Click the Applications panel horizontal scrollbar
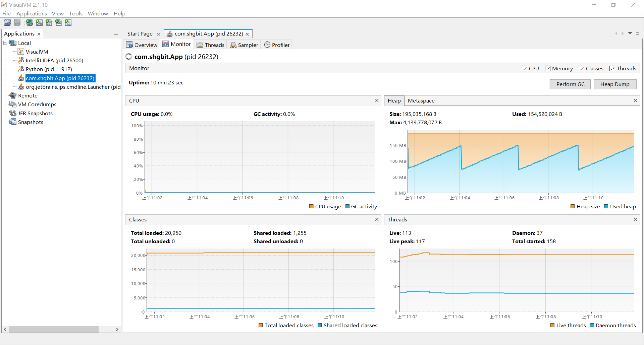644x345 pixels. point(54,329)
